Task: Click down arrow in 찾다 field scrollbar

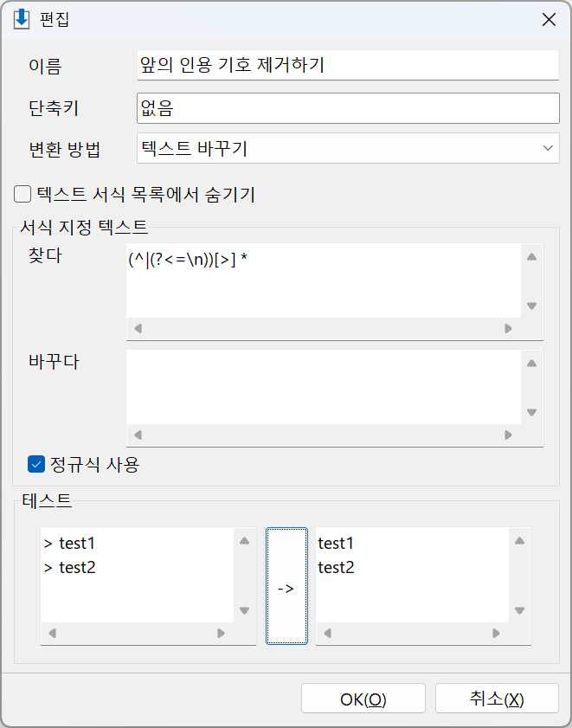Action: [531, 306]
